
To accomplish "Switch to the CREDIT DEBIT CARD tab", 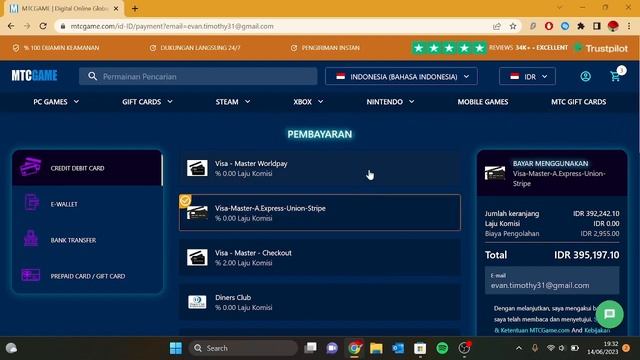I will pyautogui.click(x=87, y=168).
